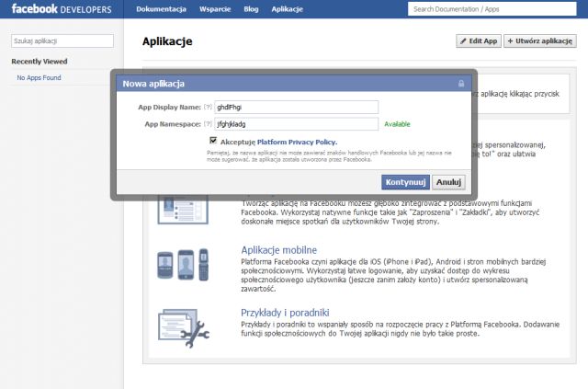Click the Facebook page thumbnail icon
588x389 pixels.
click(x=183, y=210)
